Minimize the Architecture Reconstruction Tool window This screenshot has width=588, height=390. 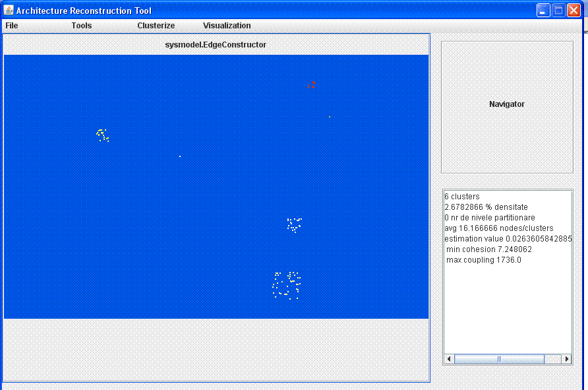[543, 11]
